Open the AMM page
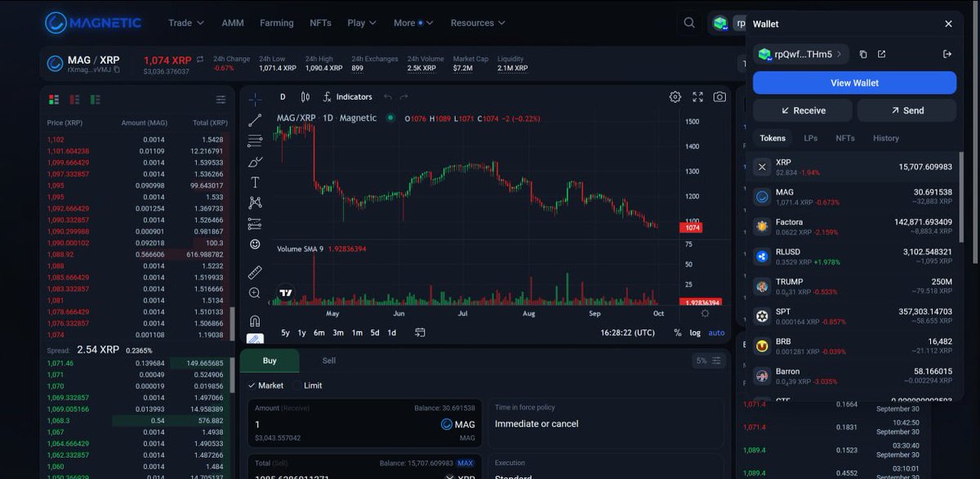This screenshot has width=980, height=479. point(233,23)
